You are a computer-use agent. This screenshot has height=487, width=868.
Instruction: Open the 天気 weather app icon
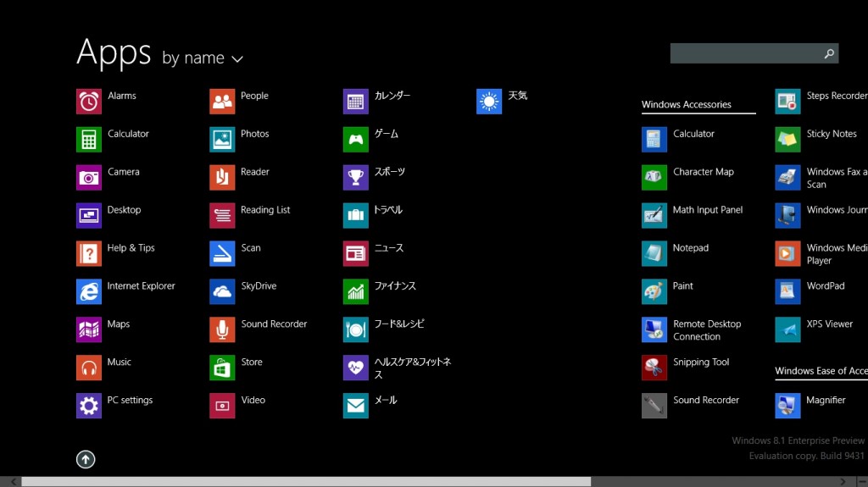(x=489, y=102)
